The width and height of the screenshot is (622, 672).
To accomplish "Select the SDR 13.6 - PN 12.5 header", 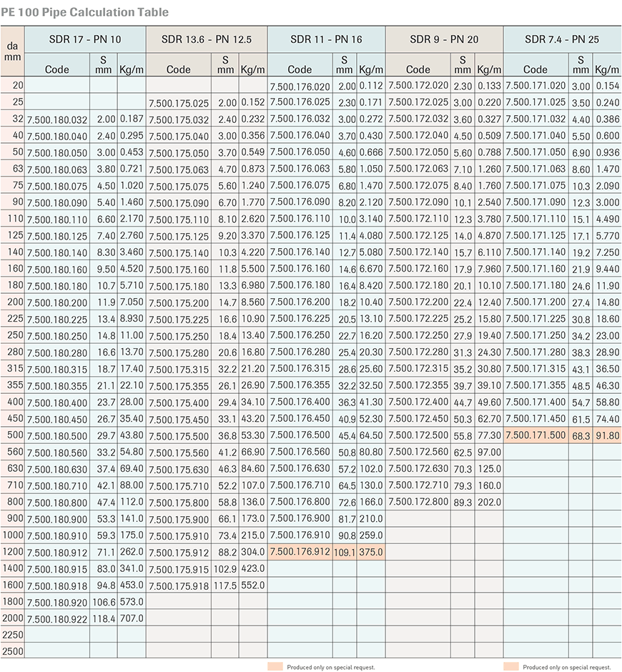I will [206, 39].
